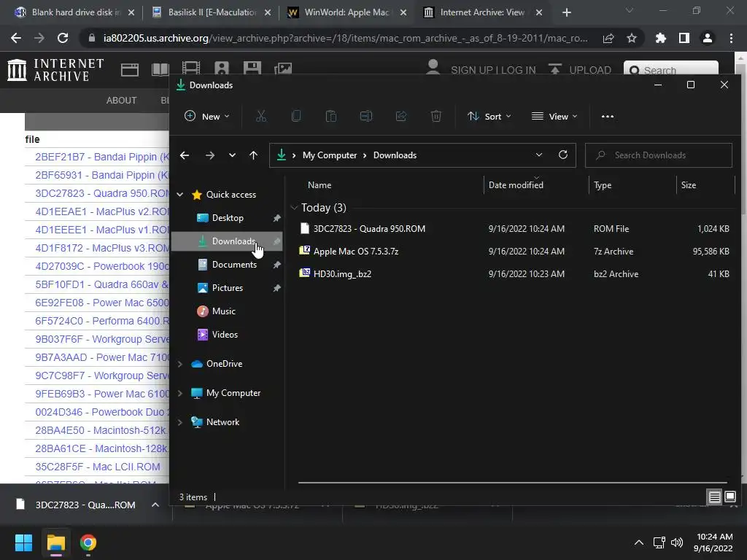Open the 4D1EEAE1 MacPlus v2 ROM link
This screenshot has height=560, width=747.
click(x=102, y=211)
